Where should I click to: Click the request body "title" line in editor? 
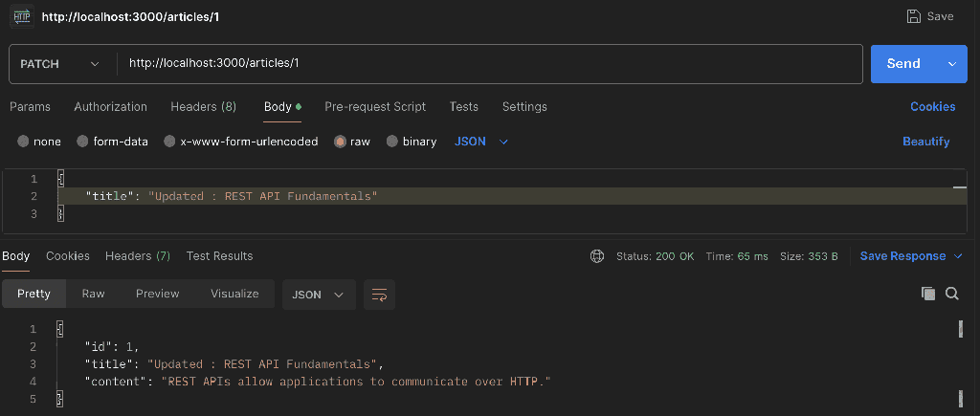(232, 196)
